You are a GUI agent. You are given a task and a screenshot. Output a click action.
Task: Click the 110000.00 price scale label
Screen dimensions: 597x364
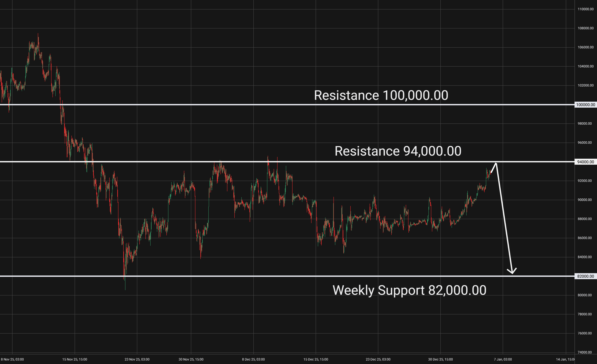585,9
